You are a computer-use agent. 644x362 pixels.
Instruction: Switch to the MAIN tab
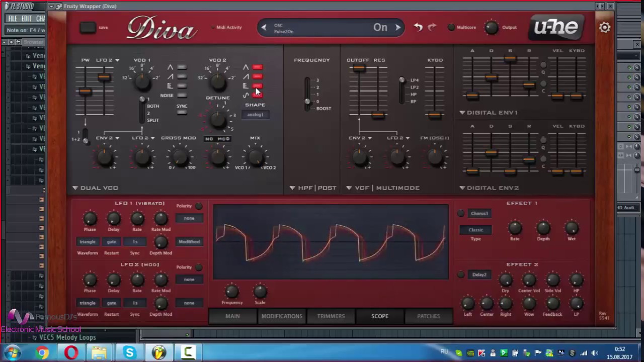232,316
